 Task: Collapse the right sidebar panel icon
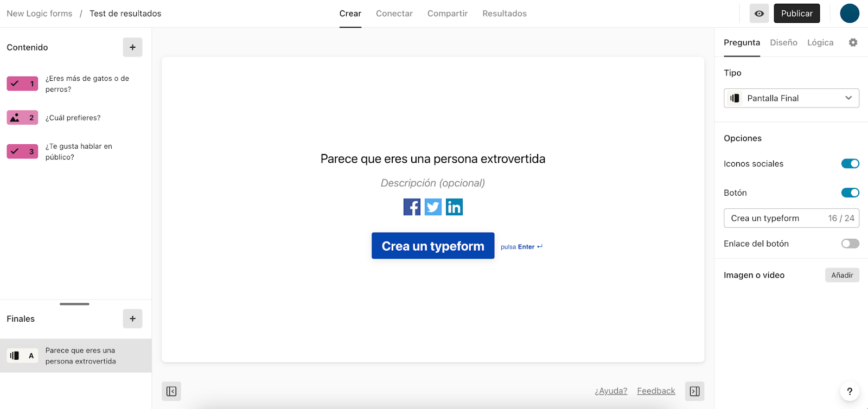point(694,391)
